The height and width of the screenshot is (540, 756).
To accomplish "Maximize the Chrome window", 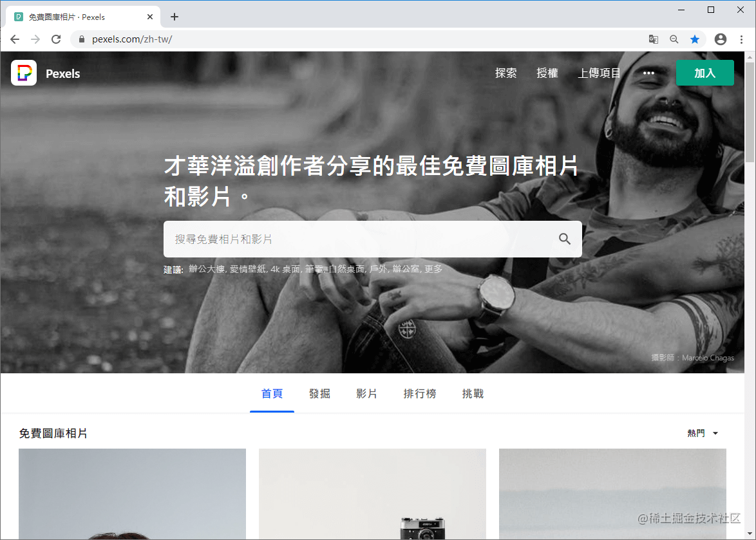I will pyautogui.click(x=711, y=10).
